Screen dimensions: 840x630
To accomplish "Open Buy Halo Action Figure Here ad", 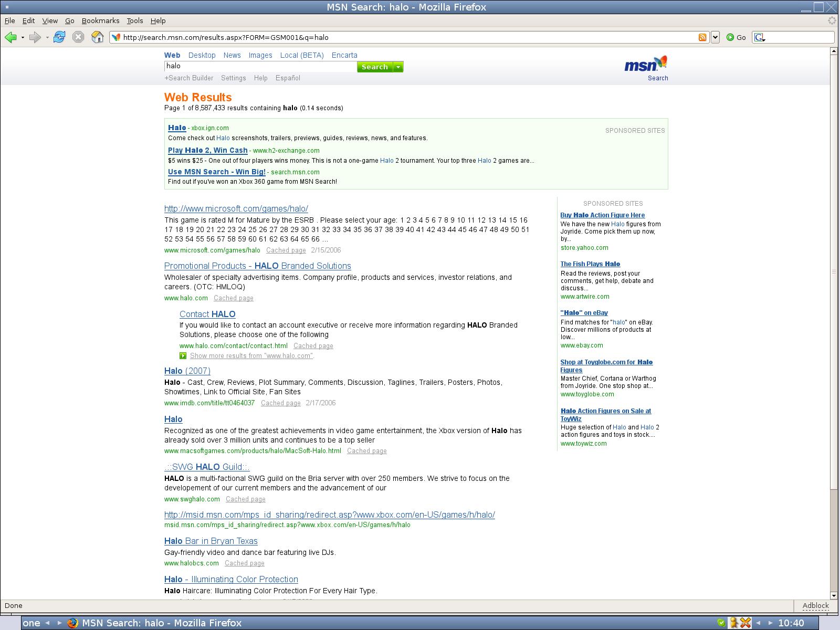I will (x=603, y=215).
